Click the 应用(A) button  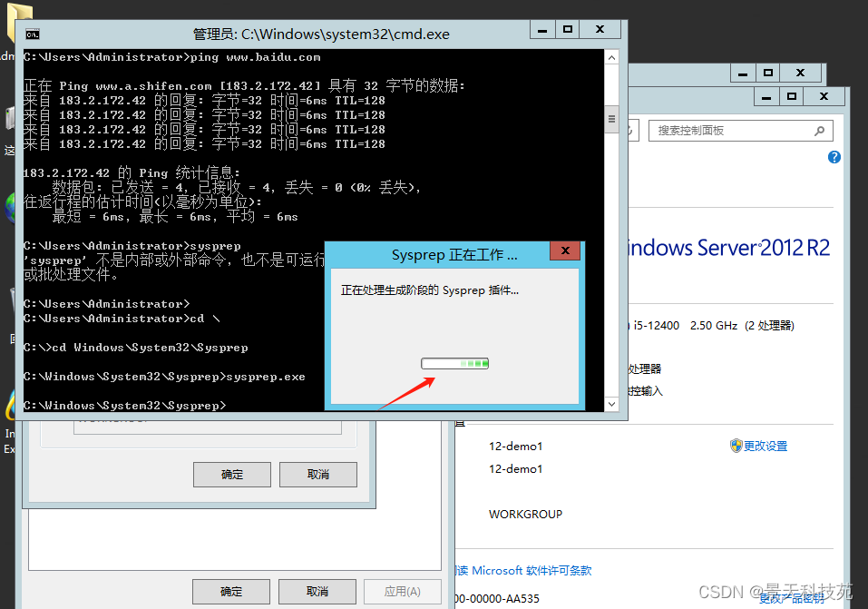coord(403,591)
